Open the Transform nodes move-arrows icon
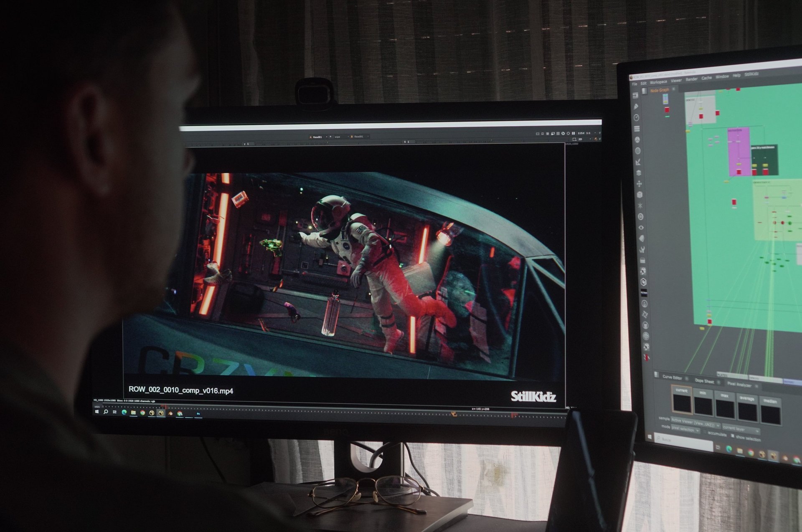The image size is (802, 532). [x=639, y=184]
